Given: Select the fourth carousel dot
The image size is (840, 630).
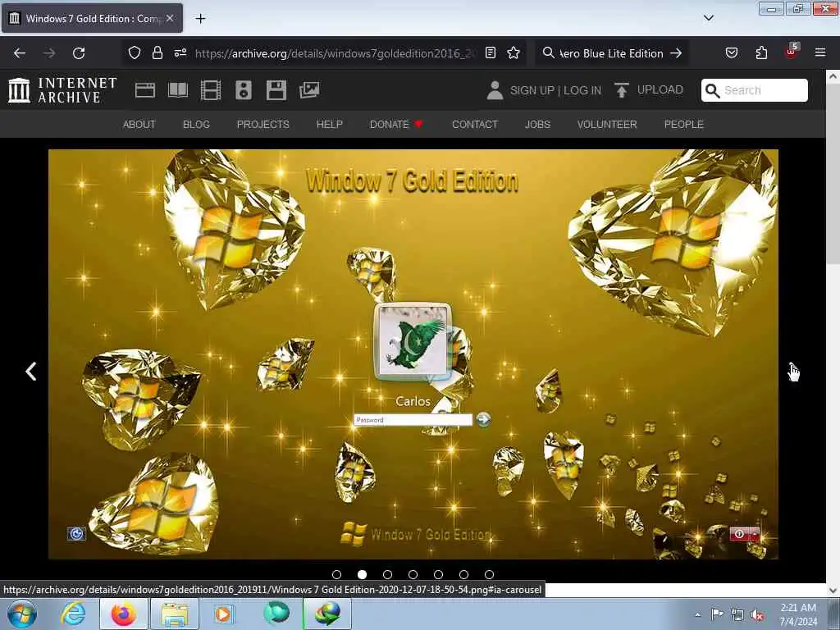Looking at the screenshot, I should tap(413, 574).
